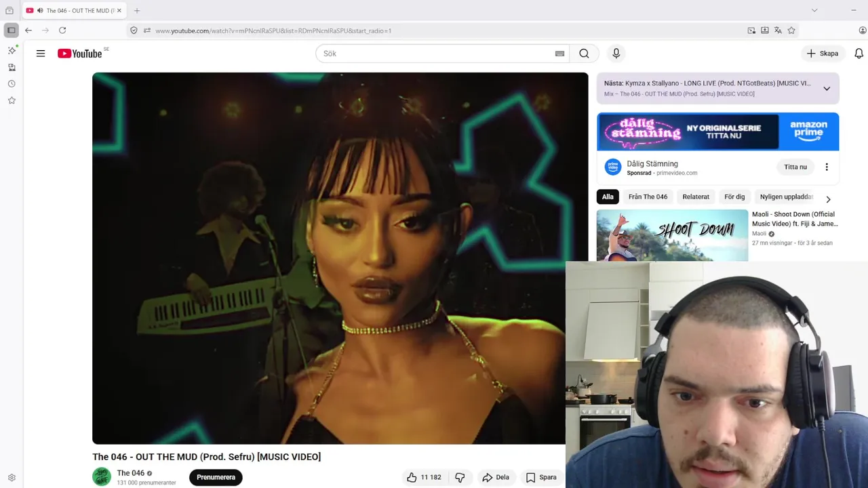Open the browser profile account icon
The height and width of the screenshot is (488, 868).
click(x=863, y=30)
